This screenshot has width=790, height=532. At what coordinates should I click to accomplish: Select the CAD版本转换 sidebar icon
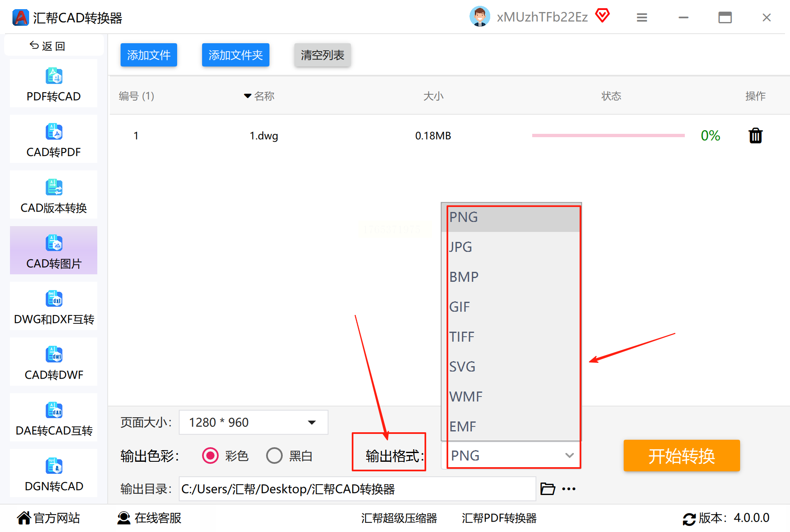click(54, 187)
